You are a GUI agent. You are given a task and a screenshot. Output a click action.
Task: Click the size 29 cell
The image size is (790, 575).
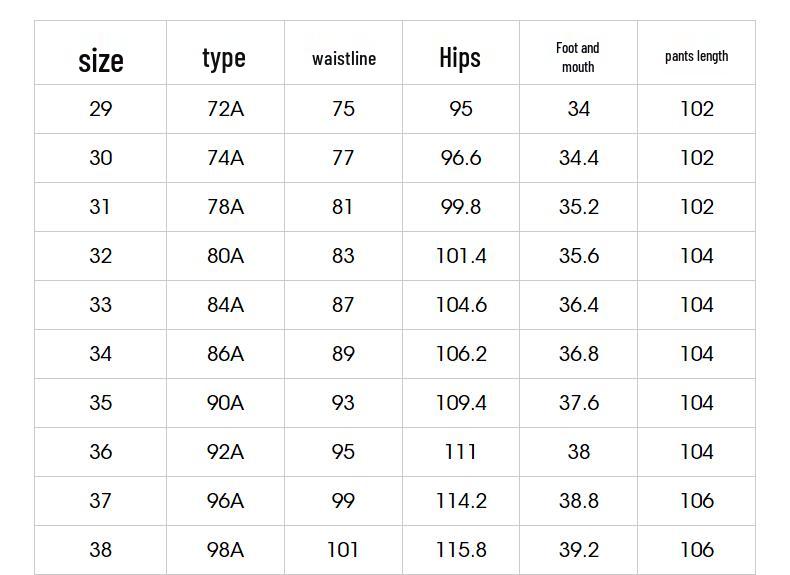tap(101, 109)
